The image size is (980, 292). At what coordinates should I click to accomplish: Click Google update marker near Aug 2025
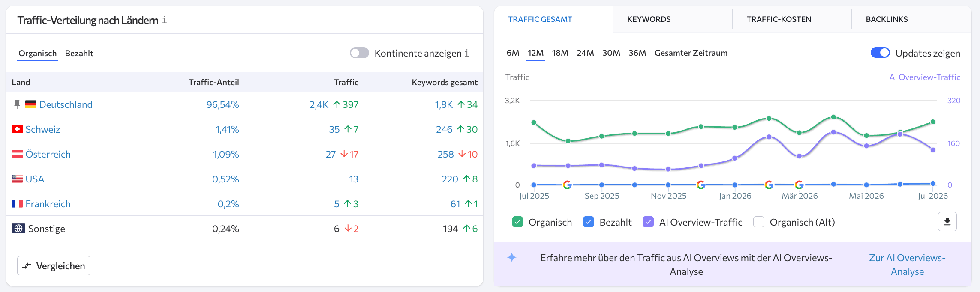[567, 185]
